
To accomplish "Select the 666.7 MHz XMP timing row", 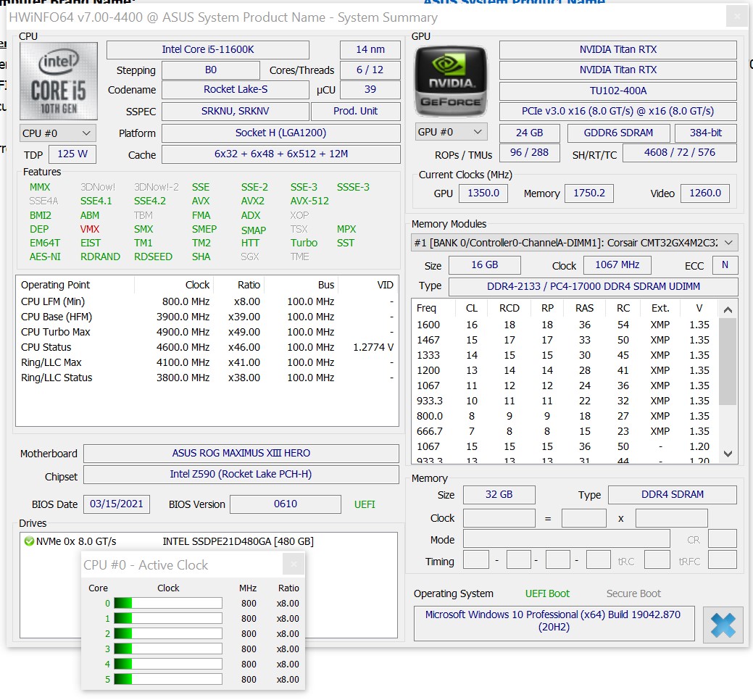I will pyautogui.click(x=565, y=431).
